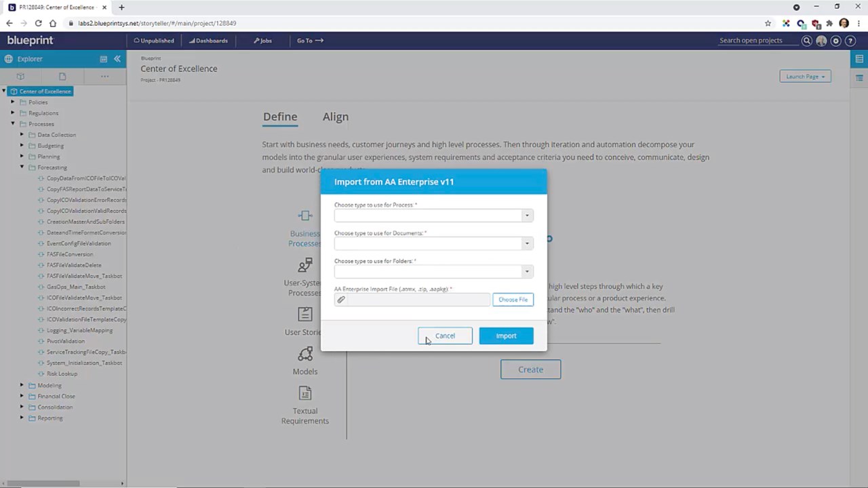Open the Explorer more options ellipsis
Viewport: 868px width, 488px height.
[x=104, y=77]
